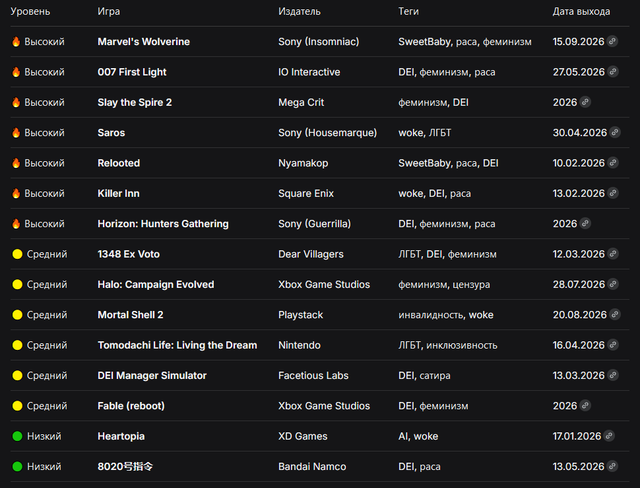Viewport: 640px width, 488px height.
Task: Select the Saros game title
Action: (x=111, y=133)
